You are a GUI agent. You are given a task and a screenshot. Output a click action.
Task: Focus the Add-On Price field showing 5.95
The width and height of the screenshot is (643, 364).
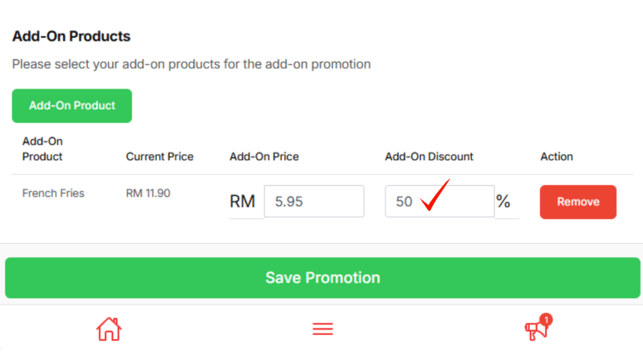[314, 201]
